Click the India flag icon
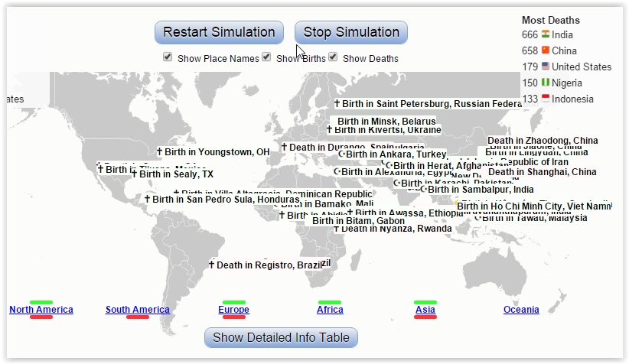 point(546,34)
